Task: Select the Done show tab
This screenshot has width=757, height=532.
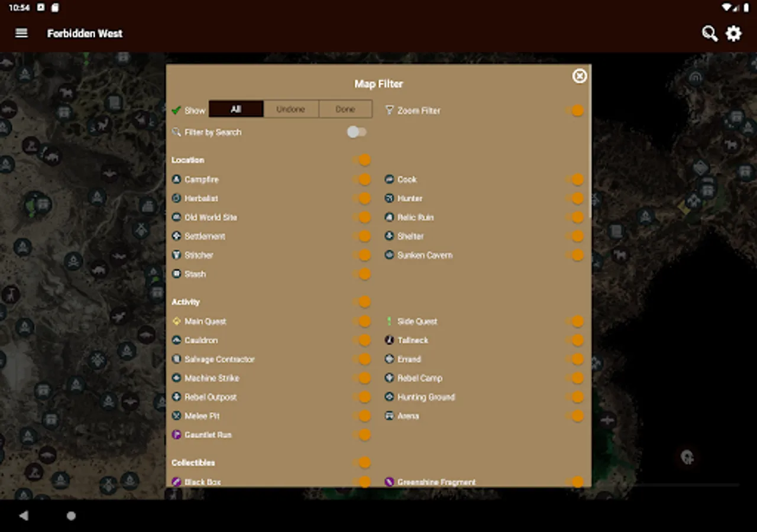Action: 345,109
